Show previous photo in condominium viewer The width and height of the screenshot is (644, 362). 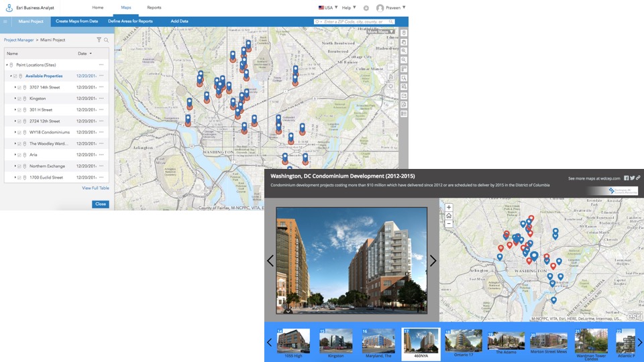(x=270, y=261)
